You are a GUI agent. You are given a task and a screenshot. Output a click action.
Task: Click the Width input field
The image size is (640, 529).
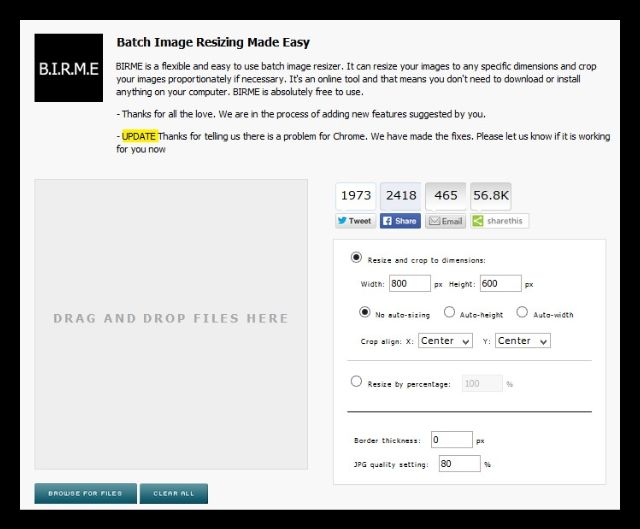click(410, 284)
